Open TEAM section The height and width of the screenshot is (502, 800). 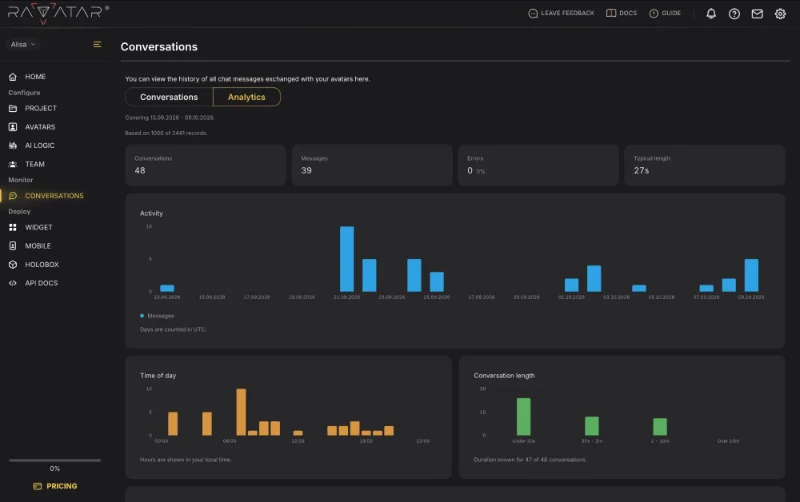pyautogui.click(x=35, y=164)
